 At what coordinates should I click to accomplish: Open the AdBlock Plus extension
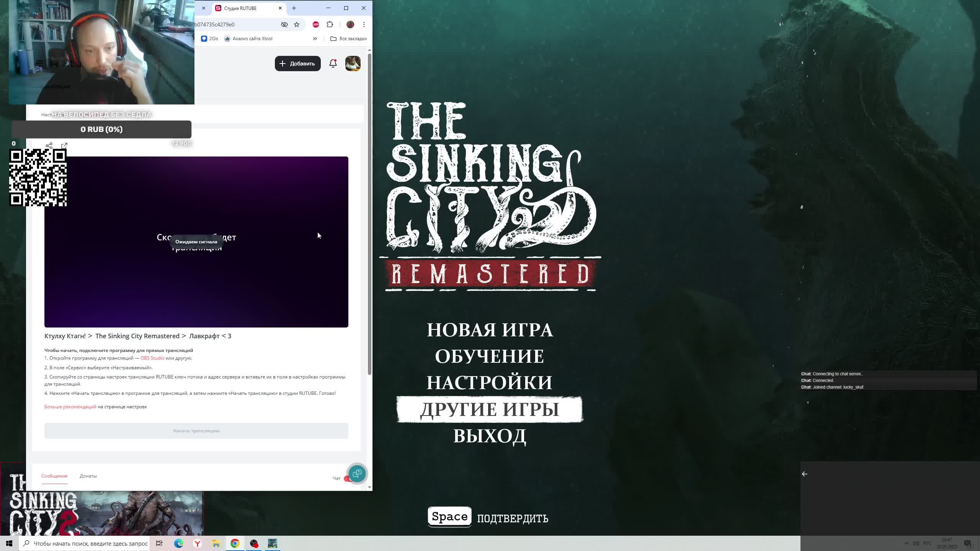316,24
